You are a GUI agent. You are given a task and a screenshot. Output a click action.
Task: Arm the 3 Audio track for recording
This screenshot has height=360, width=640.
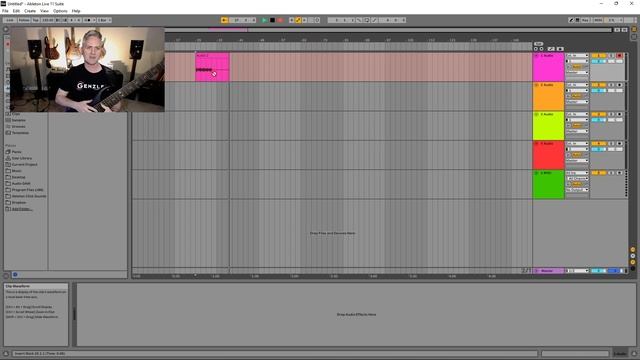620,114
